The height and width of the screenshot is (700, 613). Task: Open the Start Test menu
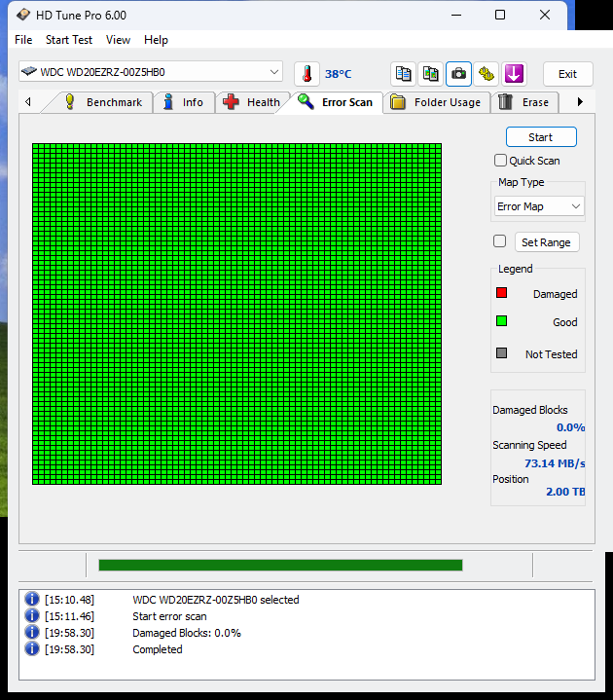[x=69, y=40]
